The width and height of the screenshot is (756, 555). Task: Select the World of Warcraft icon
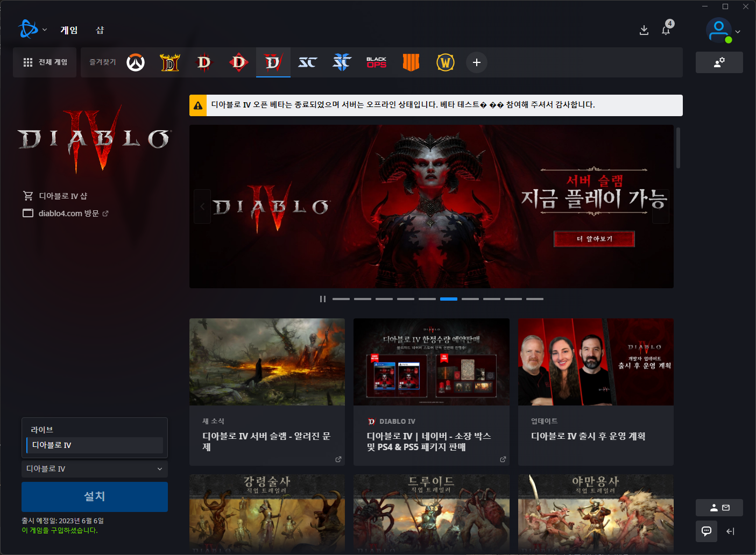446,63
